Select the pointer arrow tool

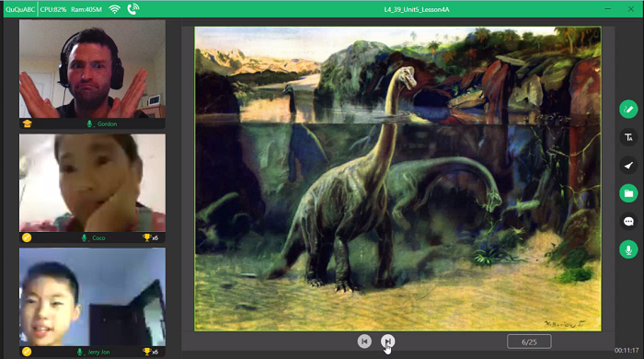point(628,166)
